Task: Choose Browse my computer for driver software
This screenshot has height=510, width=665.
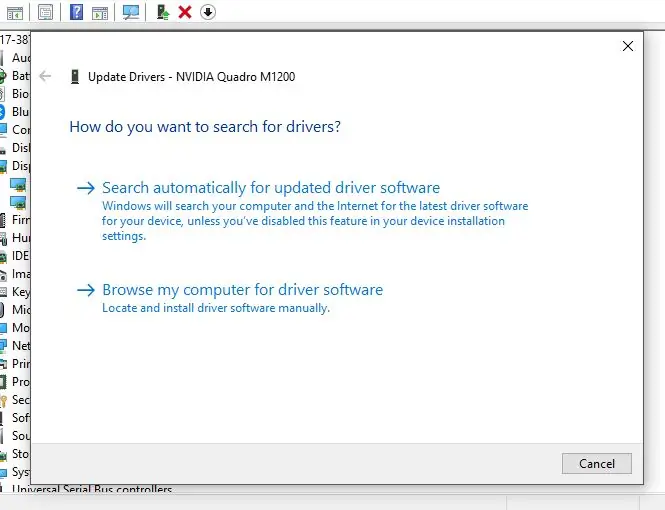Action: pos(243,290)
